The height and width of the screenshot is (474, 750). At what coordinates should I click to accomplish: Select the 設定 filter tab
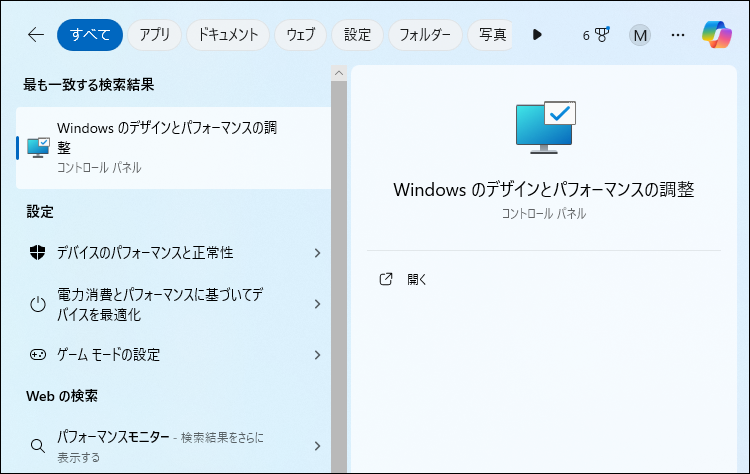[357, 35]
